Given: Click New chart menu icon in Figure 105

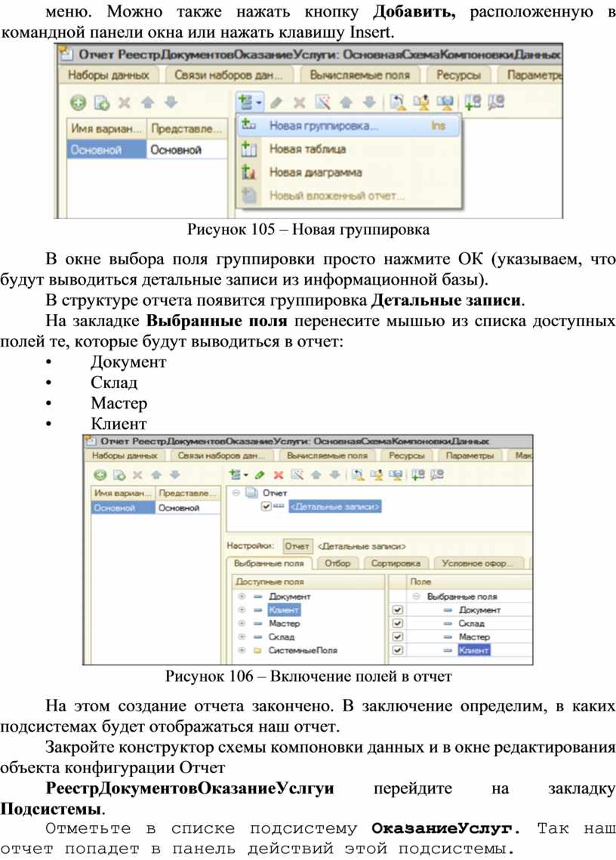Looking at the screenshot, I should [248, 171].
